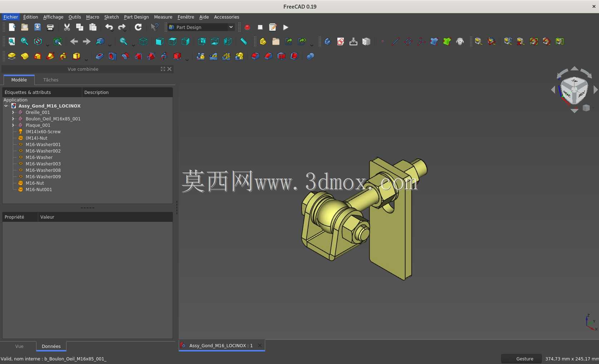
Task: Click the Propriété column header
Action: click(20, 217)
